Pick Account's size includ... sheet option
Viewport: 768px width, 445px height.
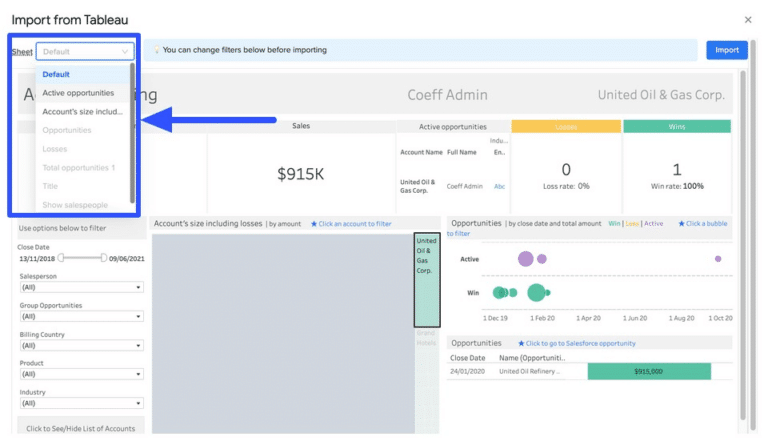pyautogui.click(x=82, y=112)
